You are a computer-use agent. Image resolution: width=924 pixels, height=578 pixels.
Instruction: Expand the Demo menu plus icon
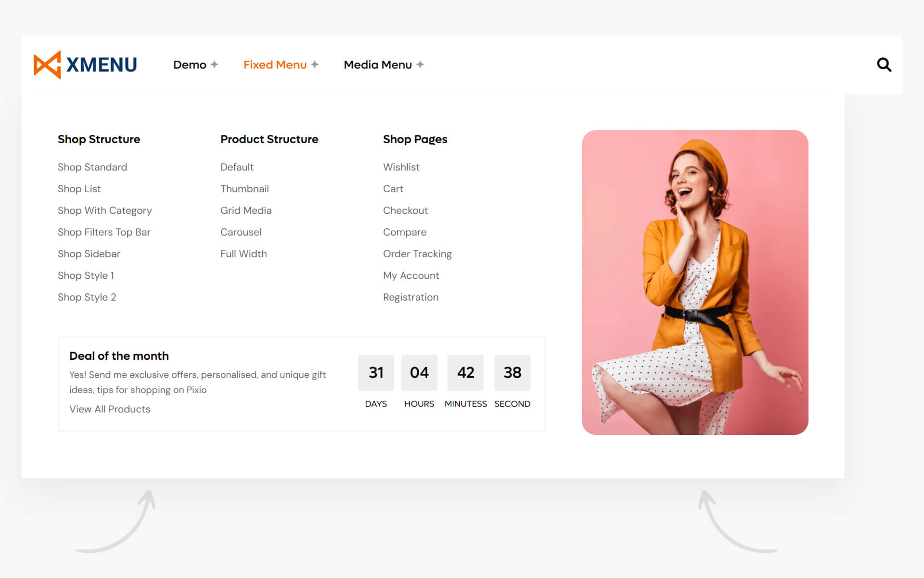[x=215, y=65]
